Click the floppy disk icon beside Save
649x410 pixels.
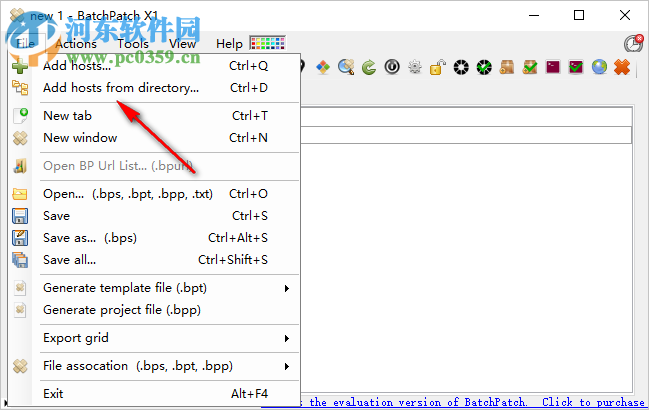click(20, 216)
